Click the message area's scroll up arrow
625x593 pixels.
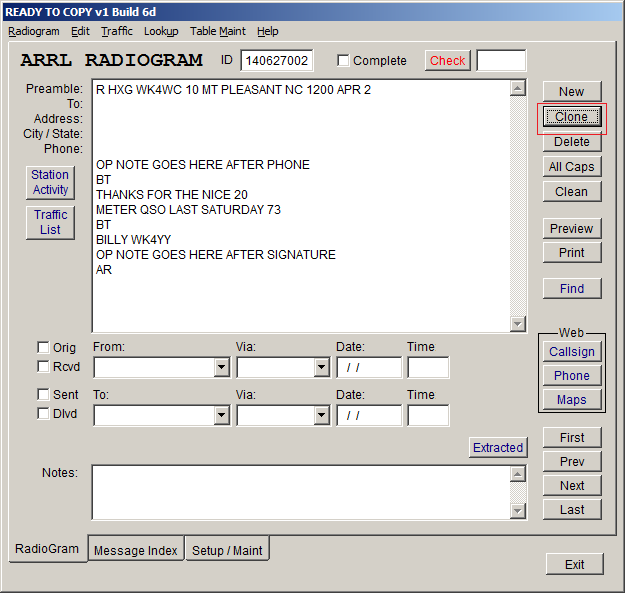(x=517, y=88)
